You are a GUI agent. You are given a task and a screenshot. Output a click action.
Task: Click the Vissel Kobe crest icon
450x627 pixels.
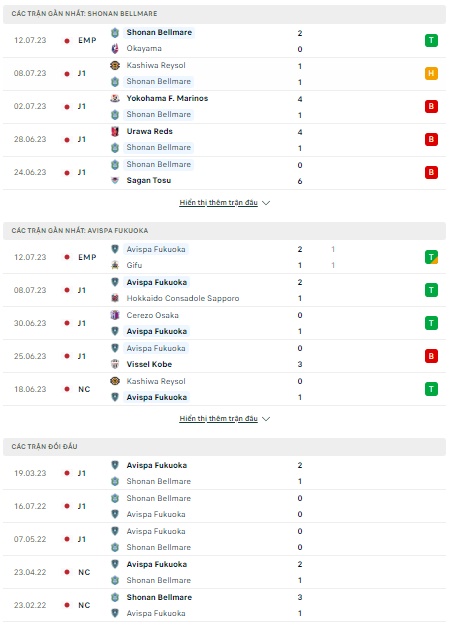[x=115, y=364]
